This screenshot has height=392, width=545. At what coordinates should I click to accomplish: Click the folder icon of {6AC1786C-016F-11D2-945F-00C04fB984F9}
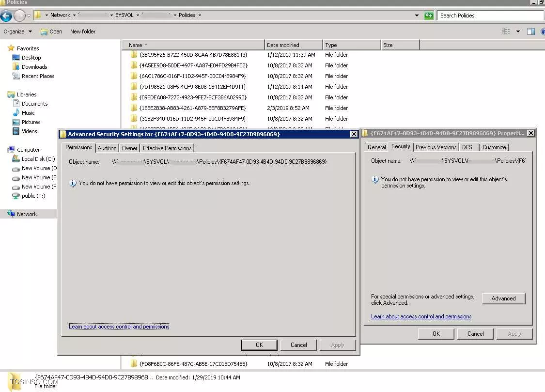(x=134, y=76)
